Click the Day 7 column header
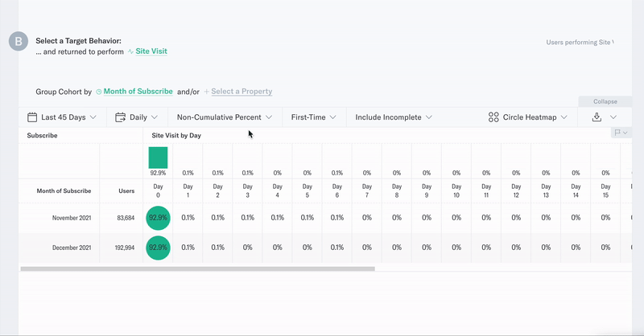Viewport: 644px width, 336px height. pyautogui.click(x=367, y=191)
